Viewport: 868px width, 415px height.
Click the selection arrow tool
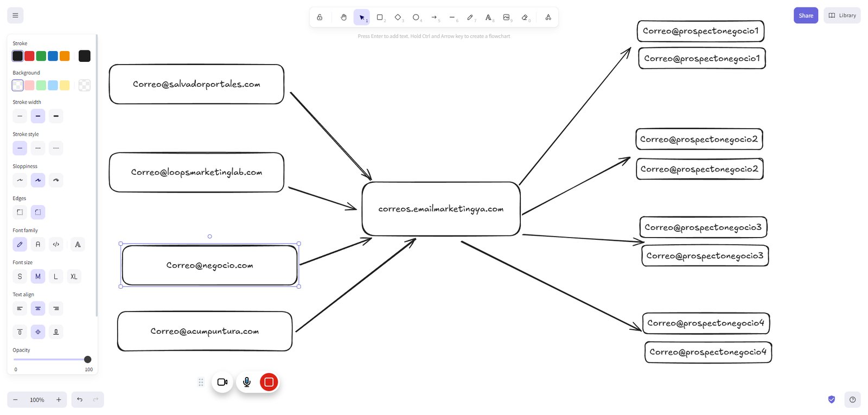[362, 17]
